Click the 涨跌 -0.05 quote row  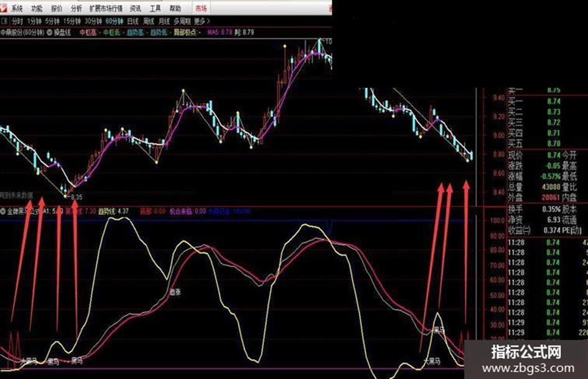pos(534,166)
